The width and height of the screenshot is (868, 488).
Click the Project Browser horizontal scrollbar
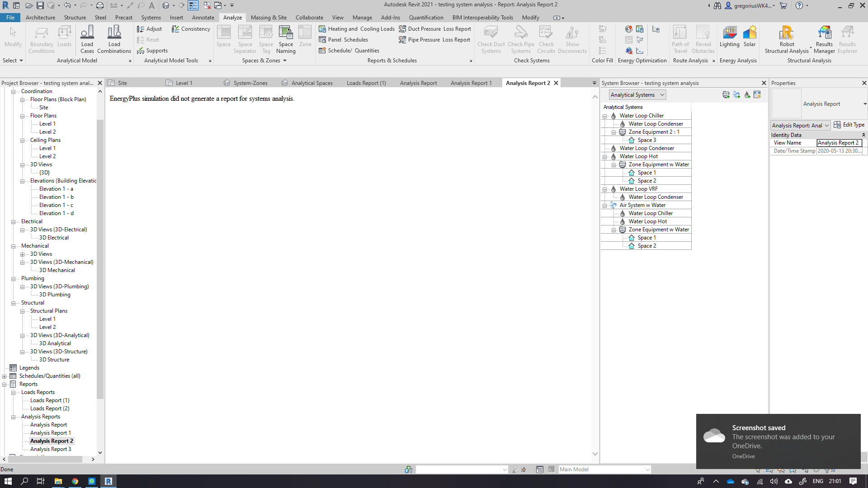pyautogui.click(x=44, y=459)
